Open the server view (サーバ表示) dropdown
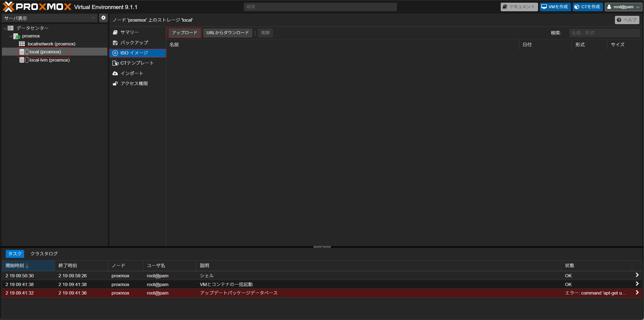 [x=50, y=18]
